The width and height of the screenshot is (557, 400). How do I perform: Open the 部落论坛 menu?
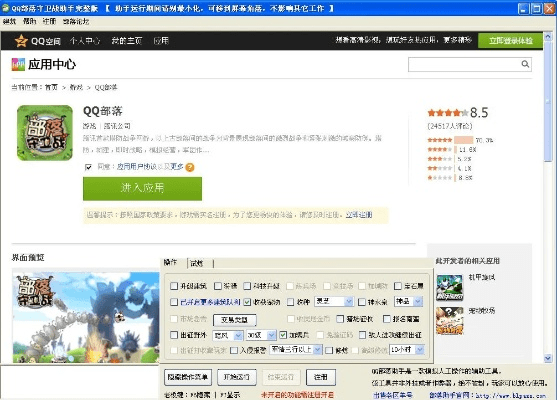[76, 22]
